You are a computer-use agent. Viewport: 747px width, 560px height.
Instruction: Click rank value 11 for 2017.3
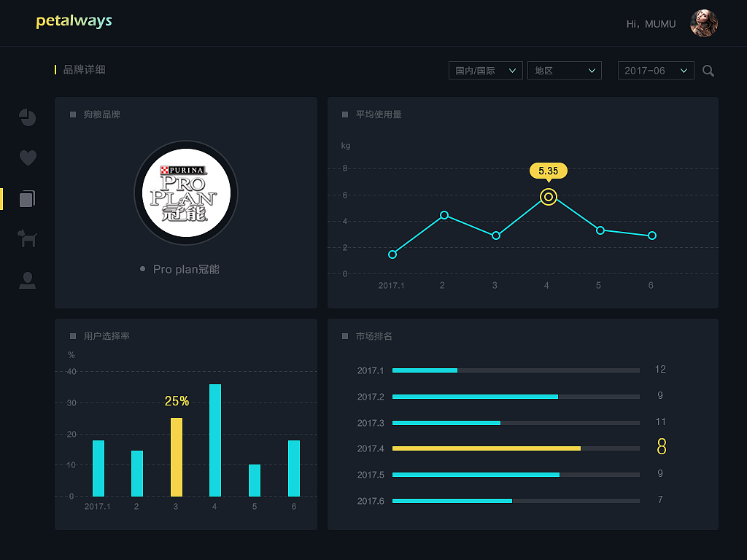660,421
